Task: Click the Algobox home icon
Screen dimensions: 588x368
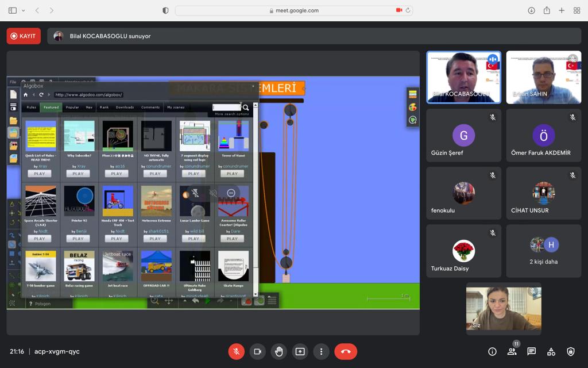Action: tap(25, 95)
